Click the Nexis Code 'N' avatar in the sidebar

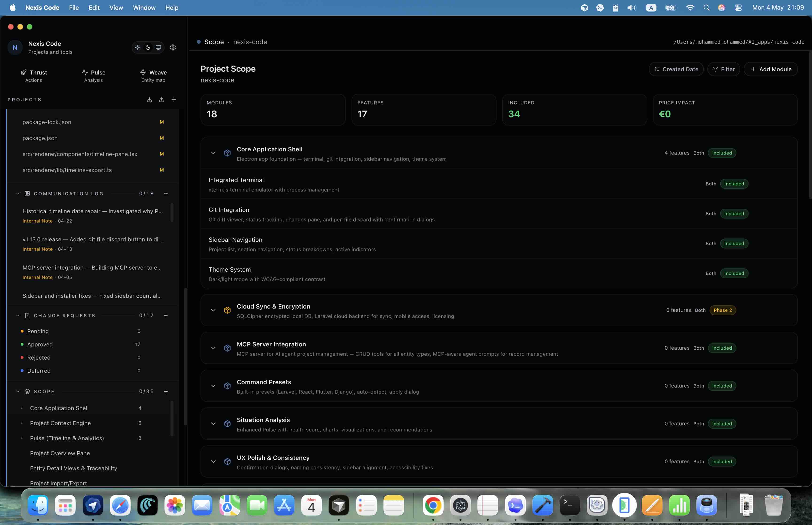pos(15,47)
